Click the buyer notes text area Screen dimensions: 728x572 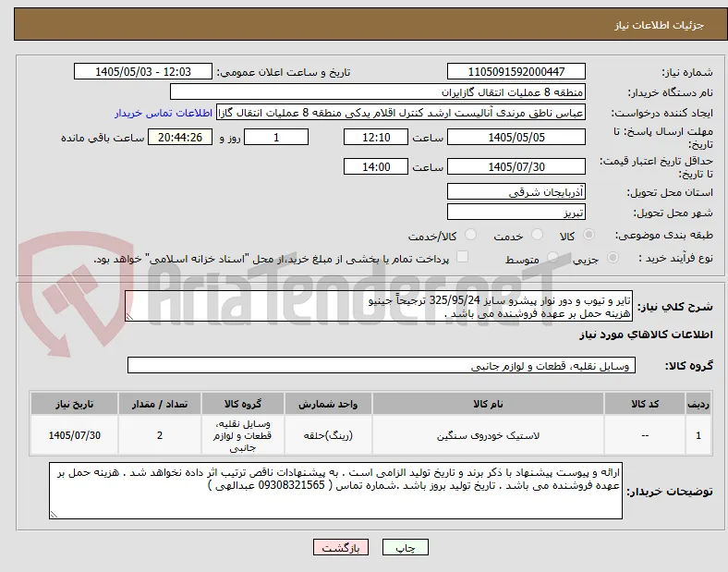click(x=335, y=491)
